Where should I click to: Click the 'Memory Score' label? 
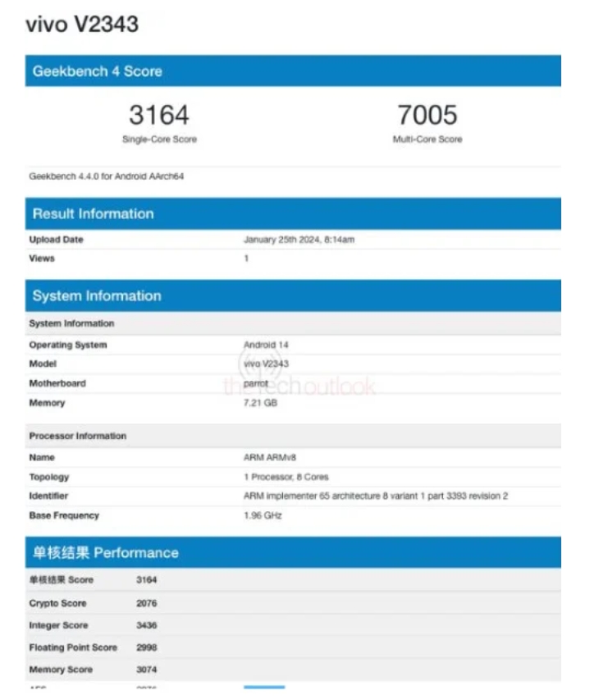click(61, 670)
